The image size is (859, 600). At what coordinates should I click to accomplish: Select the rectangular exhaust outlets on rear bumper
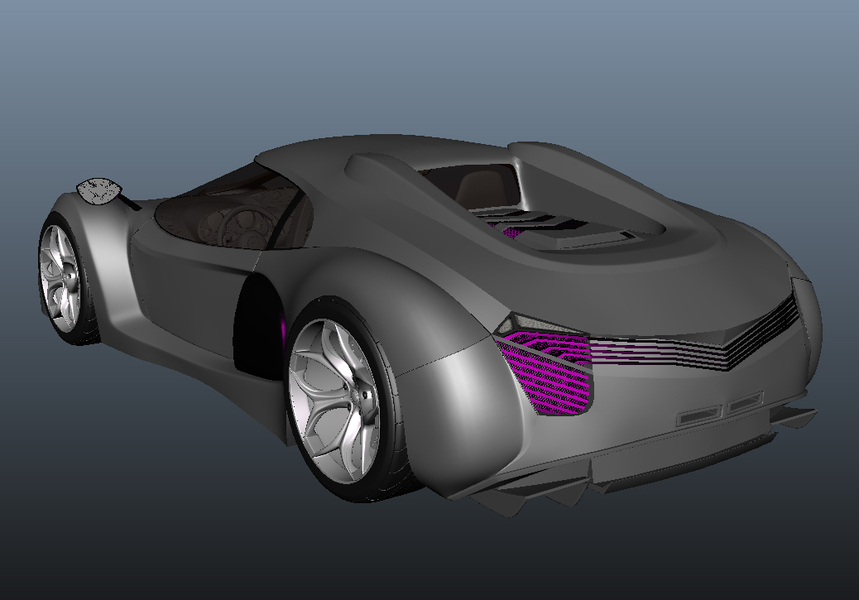pos(719,410)
